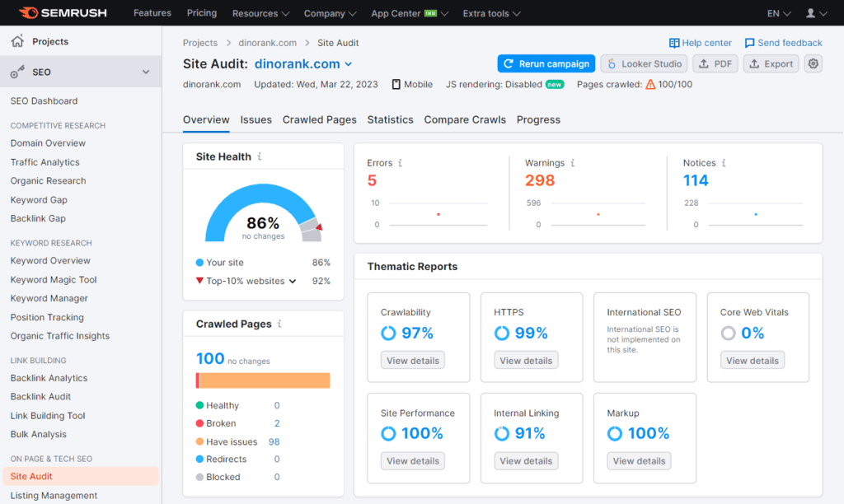Open audit settings gear icon
Screen dimensions: 844x504
click(814, 63)
